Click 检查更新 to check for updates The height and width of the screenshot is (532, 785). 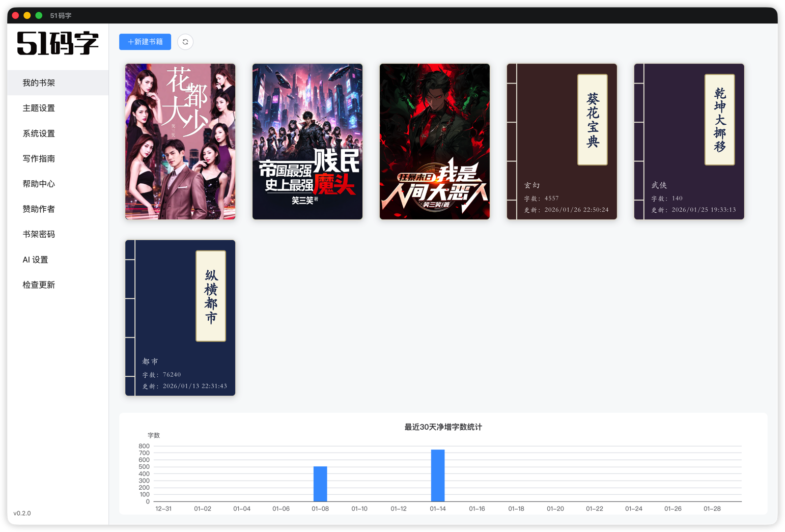point(39,285)
